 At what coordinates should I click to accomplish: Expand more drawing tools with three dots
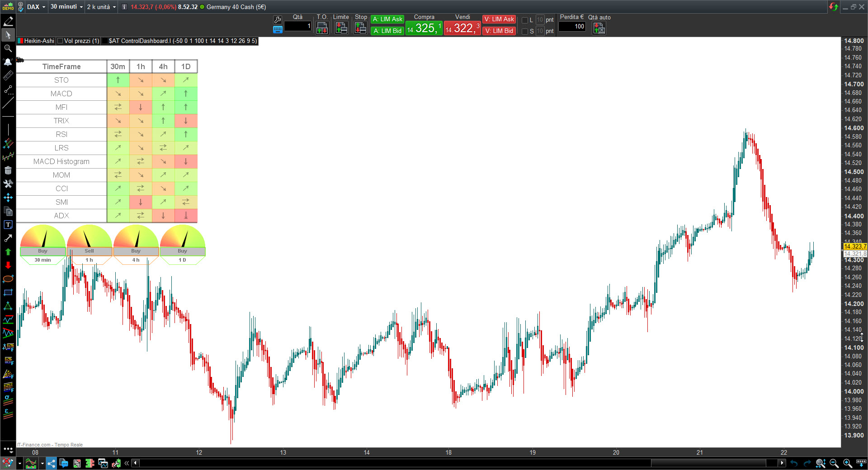(8, 449)
